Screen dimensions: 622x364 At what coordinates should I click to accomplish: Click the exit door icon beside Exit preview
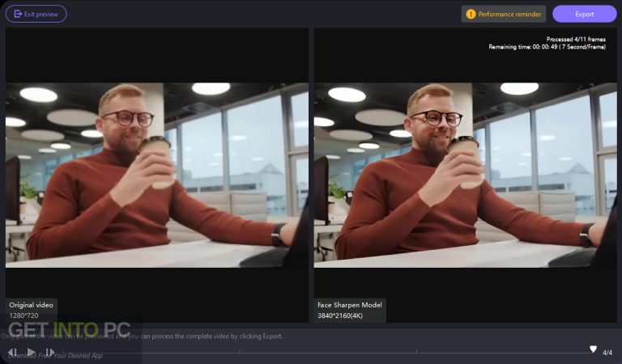coord(18,14)
